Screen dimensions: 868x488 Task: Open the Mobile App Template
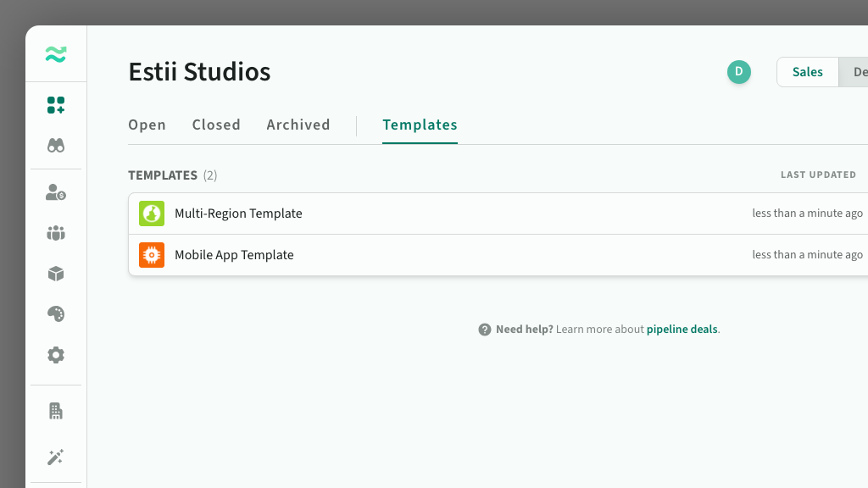click(x=234, y=255)
